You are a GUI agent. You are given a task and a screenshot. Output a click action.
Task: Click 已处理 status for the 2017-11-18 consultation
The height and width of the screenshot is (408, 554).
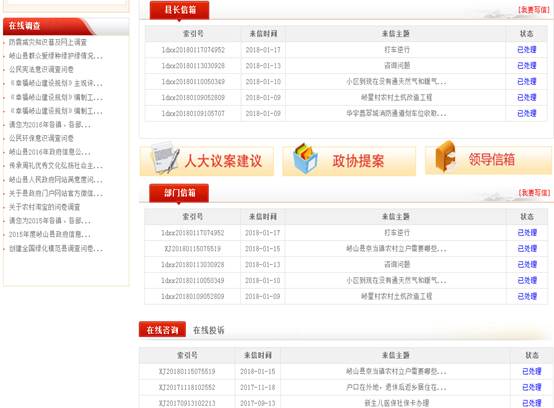[x=531, y=388]
